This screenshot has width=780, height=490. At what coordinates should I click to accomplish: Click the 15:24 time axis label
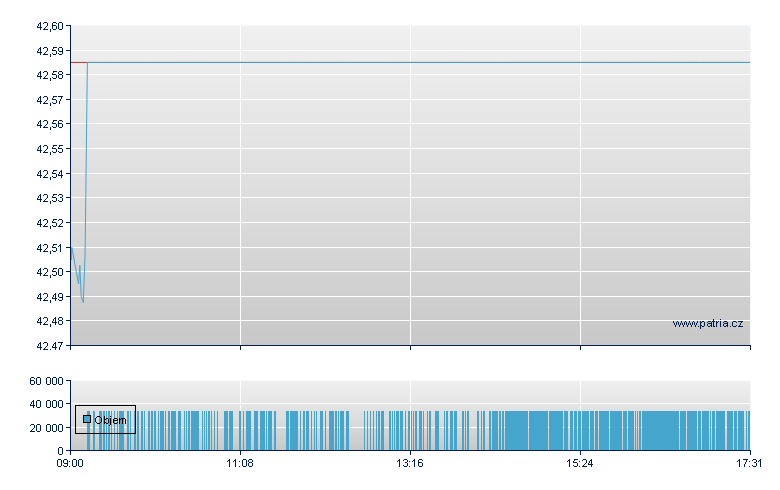(580, 464)
